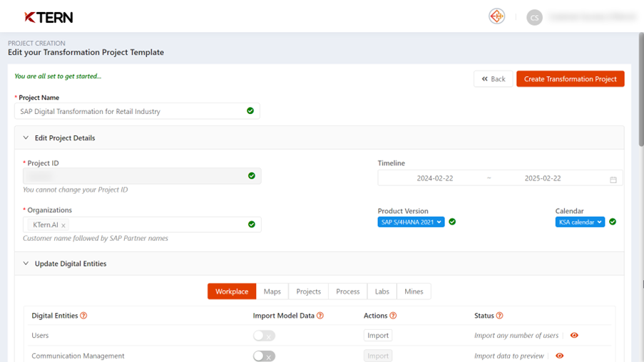Click the Project Name input field
644x362 pixels.
coord(137,111)
